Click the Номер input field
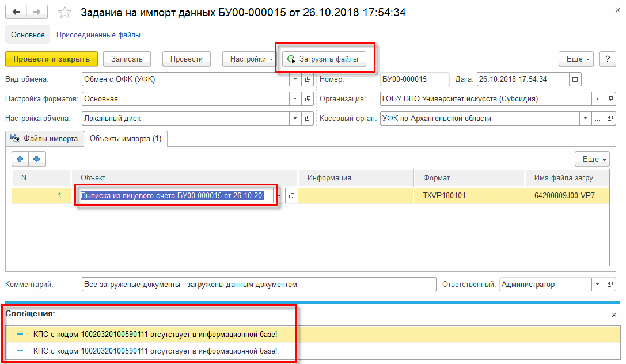The image size is (626, 364). point(415,79)
